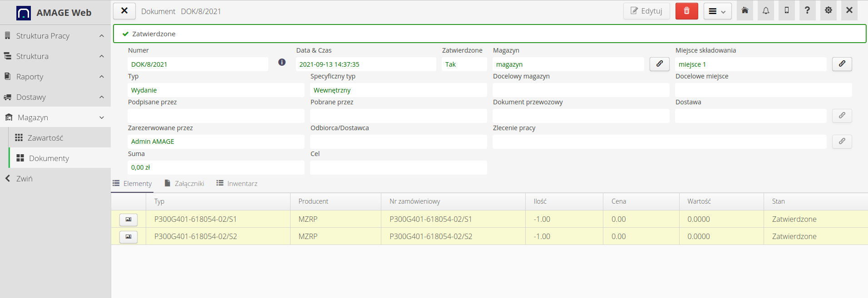Switch to the Elementy tab
The height and width of the screenshot is (298, 868).
132,183
